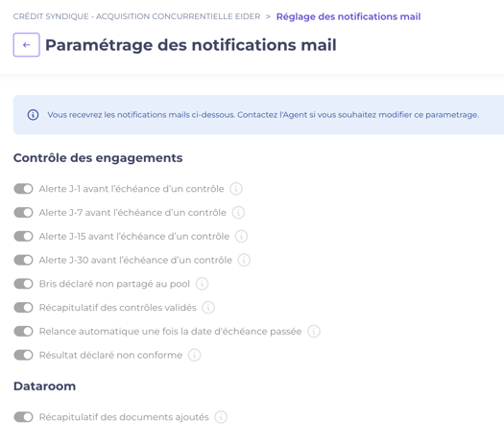Viewport: 504px width, 444px height.
Task: Open info icon for Alerte J-7 alert
Action: point(238,213)
